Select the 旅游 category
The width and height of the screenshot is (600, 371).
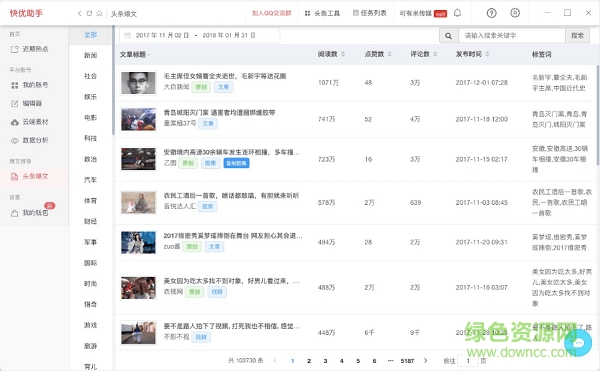91,346
